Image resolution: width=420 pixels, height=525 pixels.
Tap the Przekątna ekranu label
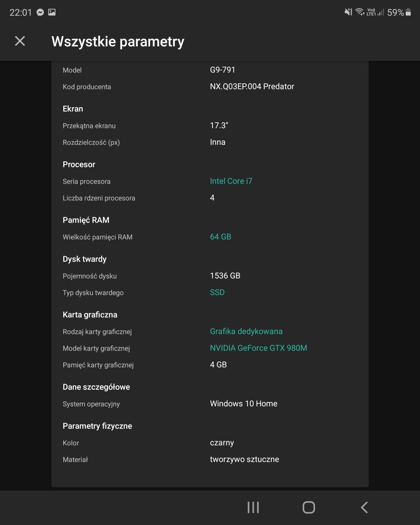tap(89, 126)
